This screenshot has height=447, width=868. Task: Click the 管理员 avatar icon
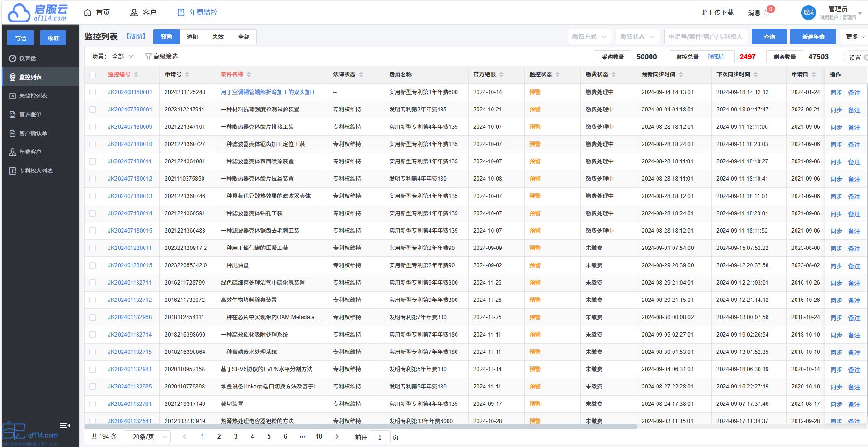[x=809, y=13]
